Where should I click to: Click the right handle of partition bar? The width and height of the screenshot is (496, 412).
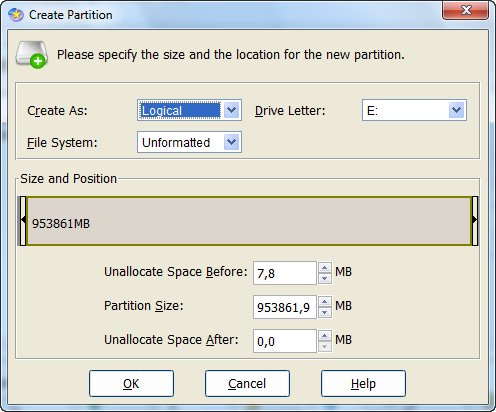(x=475, y=221)
